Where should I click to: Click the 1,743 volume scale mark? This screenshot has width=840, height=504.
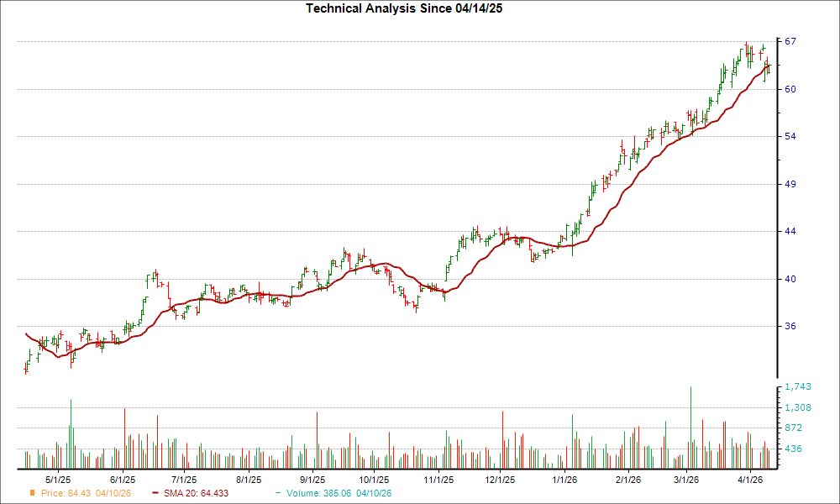point(796,387)
